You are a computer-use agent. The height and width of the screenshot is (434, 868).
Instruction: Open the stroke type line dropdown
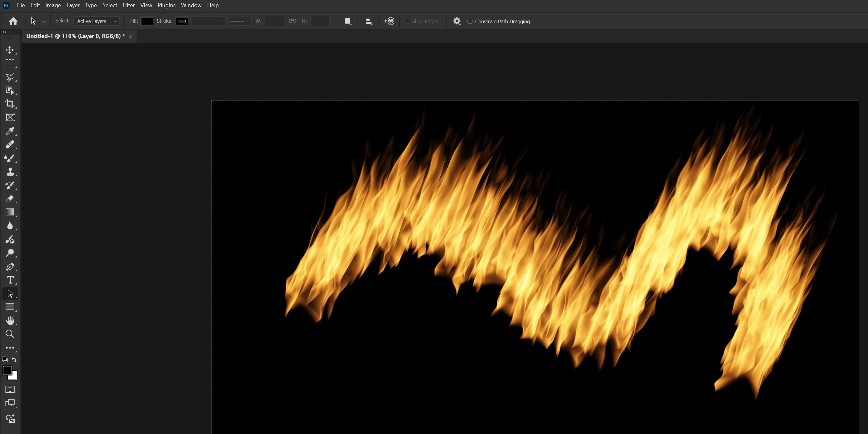tap(239, 21)
